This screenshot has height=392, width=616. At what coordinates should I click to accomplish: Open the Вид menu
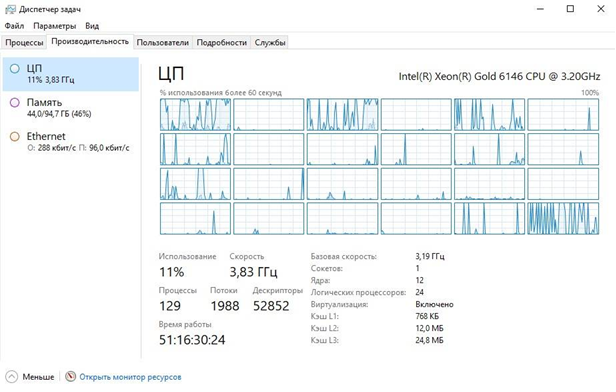coord(92,26)
